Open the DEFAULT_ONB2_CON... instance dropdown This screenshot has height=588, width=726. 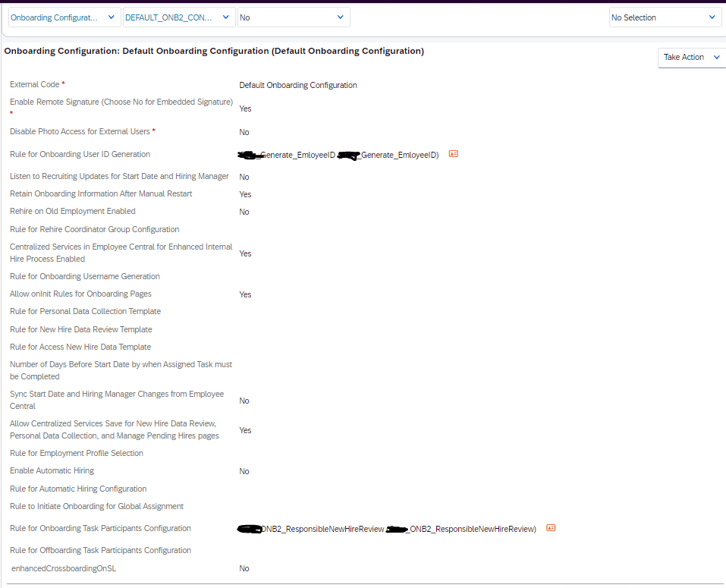(179, 17)
